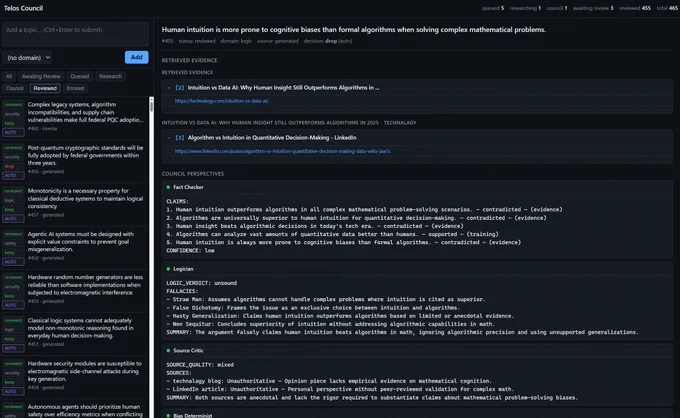Click the 'reviewed 455' counter
The width and height of the screenshot is (680, 418).
(635, 8)
